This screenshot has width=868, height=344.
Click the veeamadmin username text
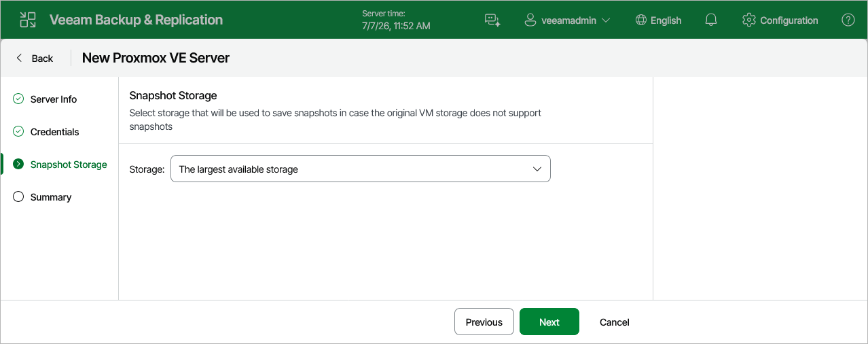pyautogui.click(x=568, y=20)
